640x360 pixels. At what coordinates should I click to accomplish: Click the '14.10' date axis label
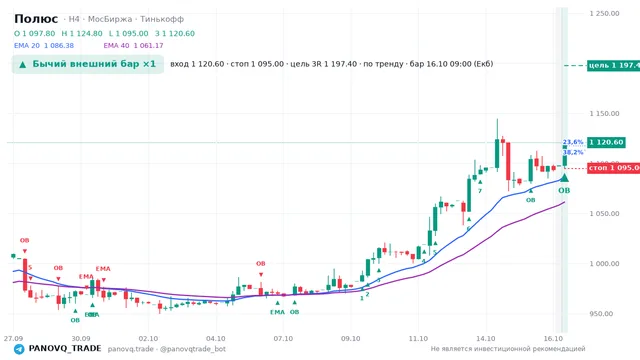coord(486,339)
